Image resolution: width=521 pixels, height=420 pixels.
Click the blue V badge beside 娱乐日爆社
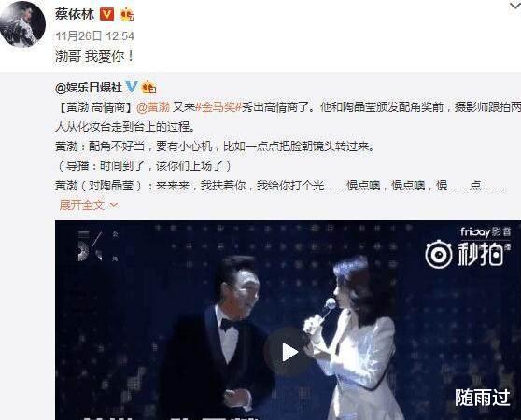pyautogui.click(x=132, y=87)
